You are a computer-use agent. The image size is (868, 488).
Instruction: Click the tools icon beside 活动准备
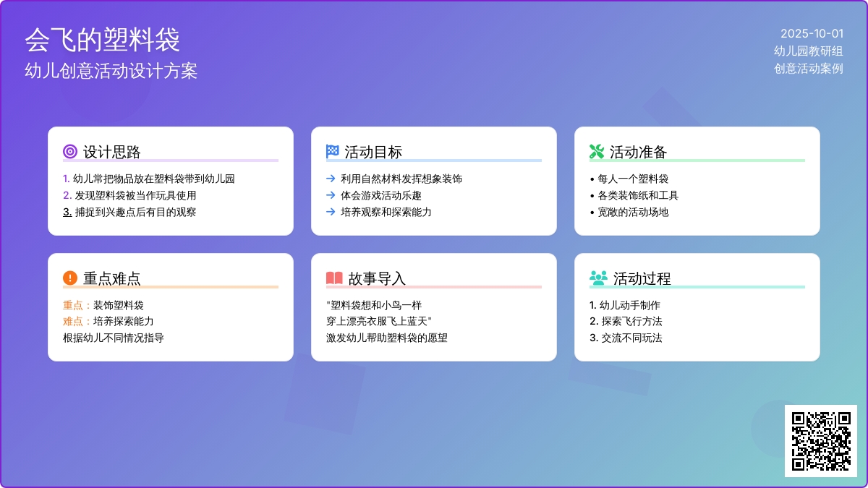[597, 152]
